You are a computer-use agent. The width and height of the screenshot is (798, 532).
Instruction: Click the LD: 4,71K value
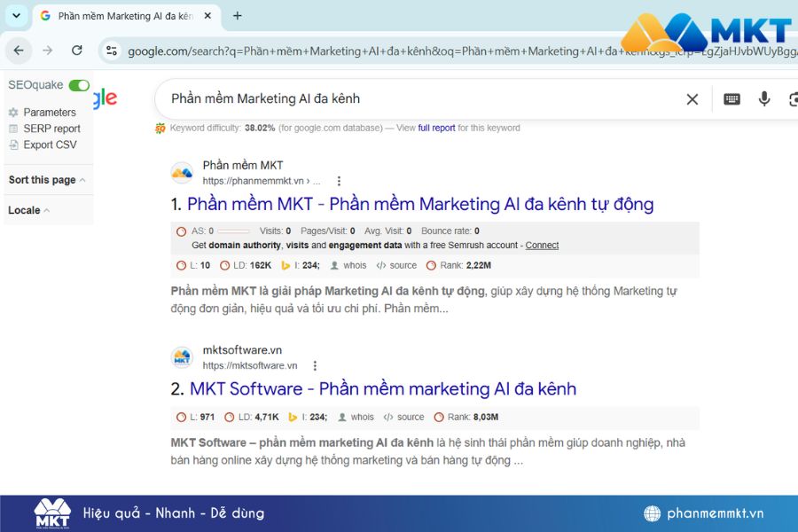click(267, 417)
